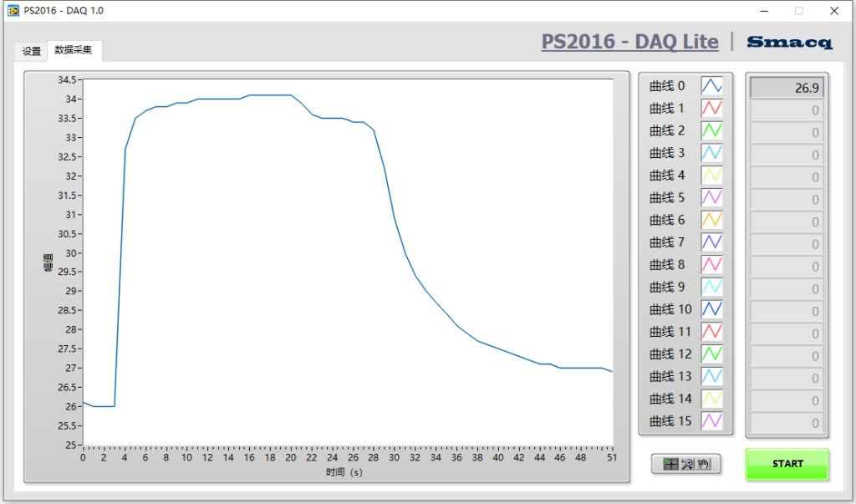Click the value field aligned with 曲线 7
This screenshot has width=856, height=504.
[787, 244]
